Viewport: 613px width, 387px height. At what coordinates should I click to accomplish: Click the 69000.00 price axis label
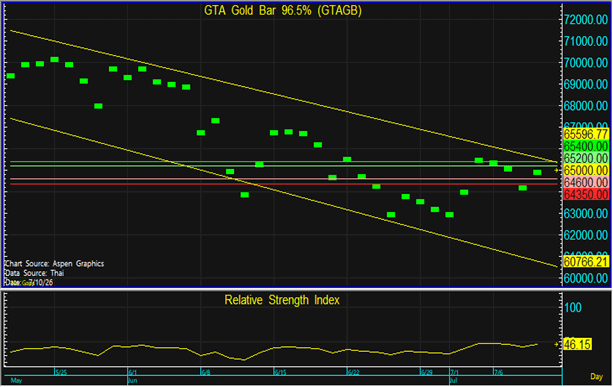coord(586,84)
